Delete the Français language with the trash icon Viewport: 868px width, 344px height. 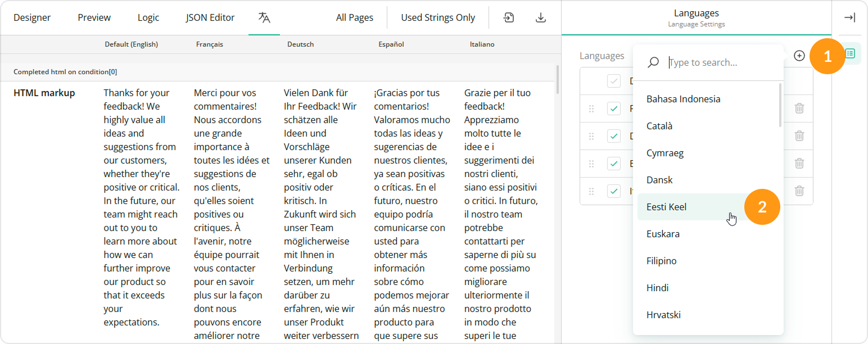point(799,108)
